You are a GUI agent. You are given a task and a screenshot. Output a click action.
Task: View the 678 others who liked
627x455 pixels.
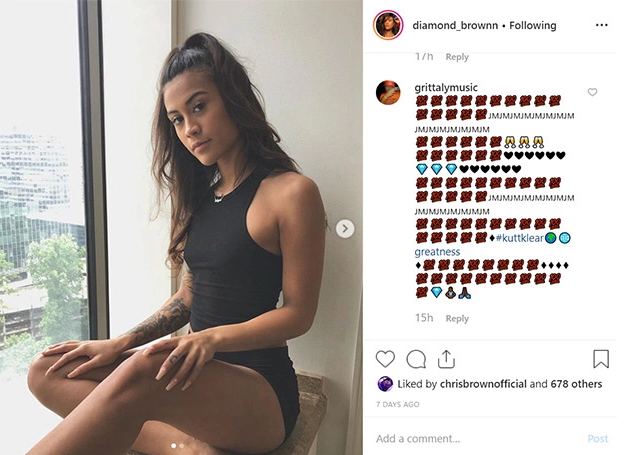tap(576, 384)
